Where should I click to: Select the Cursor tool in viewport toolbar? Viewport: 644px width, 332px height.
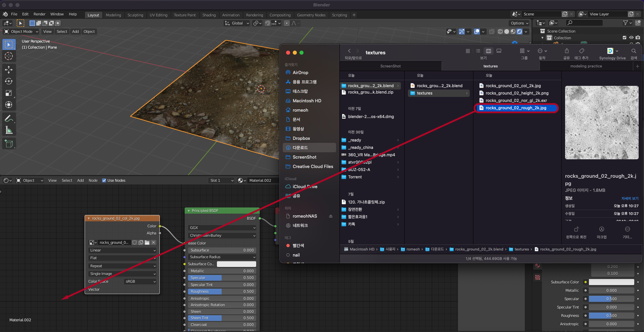pyautogui.click(x=9, y=56)
